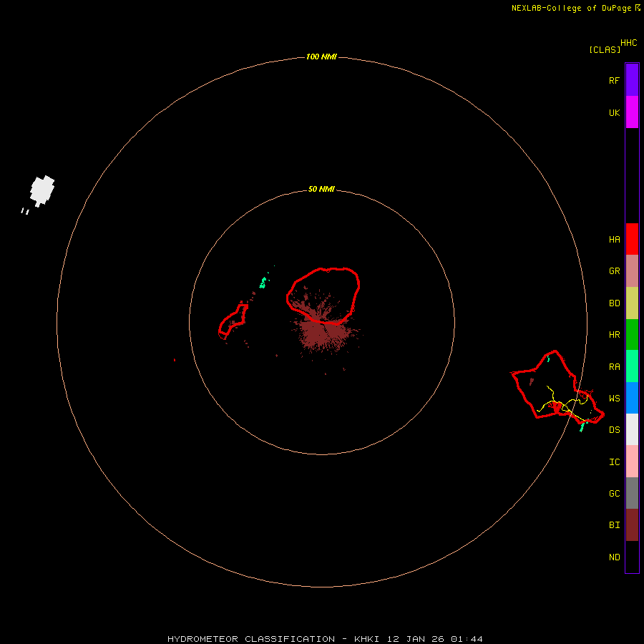Click the GC gray legend swatch
Viewport: 644px width, 644px height.
[x=632, y=493]
